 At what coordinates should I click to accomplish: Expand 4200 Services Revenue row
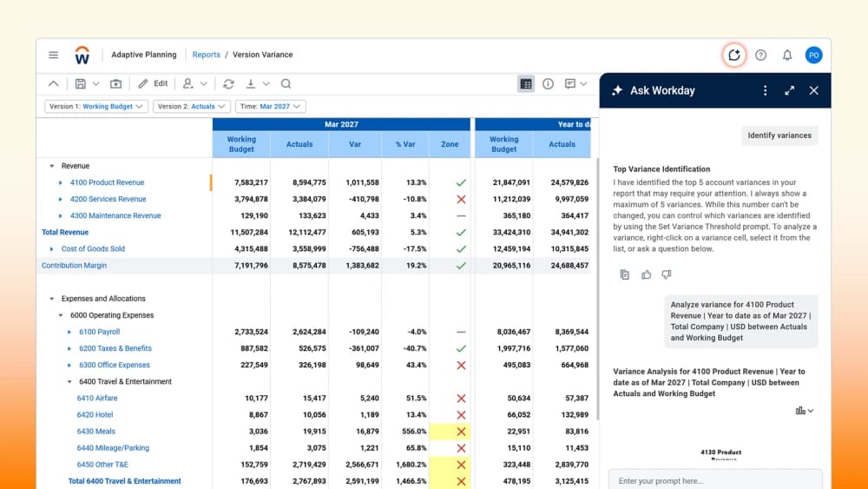[61, 199]
